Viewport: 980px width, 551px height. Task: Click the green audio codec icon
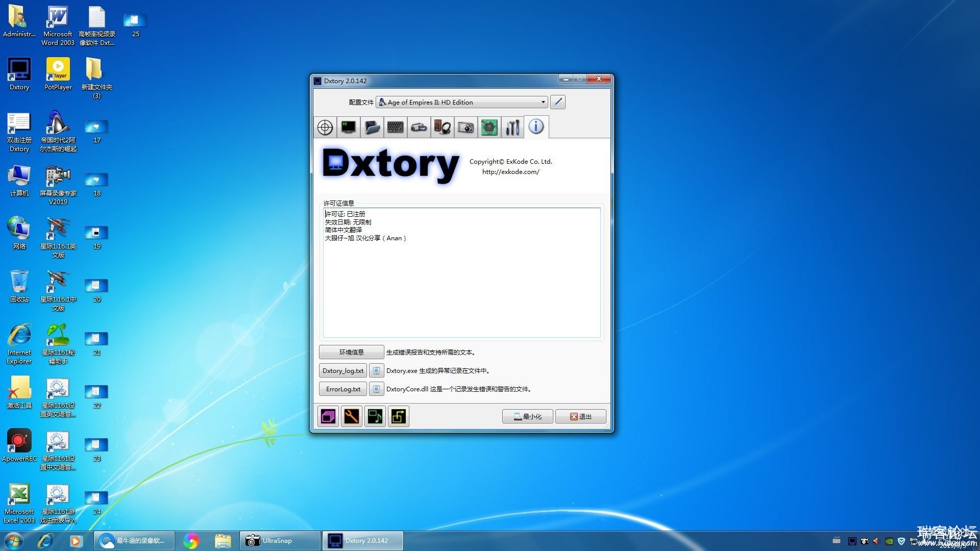375,416
